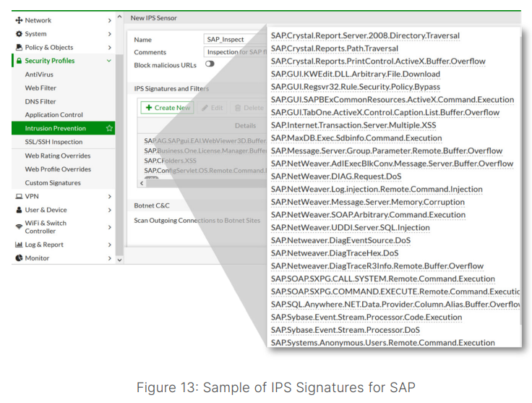Click the Details column header
Screen dimensions: 532x403
245,126
